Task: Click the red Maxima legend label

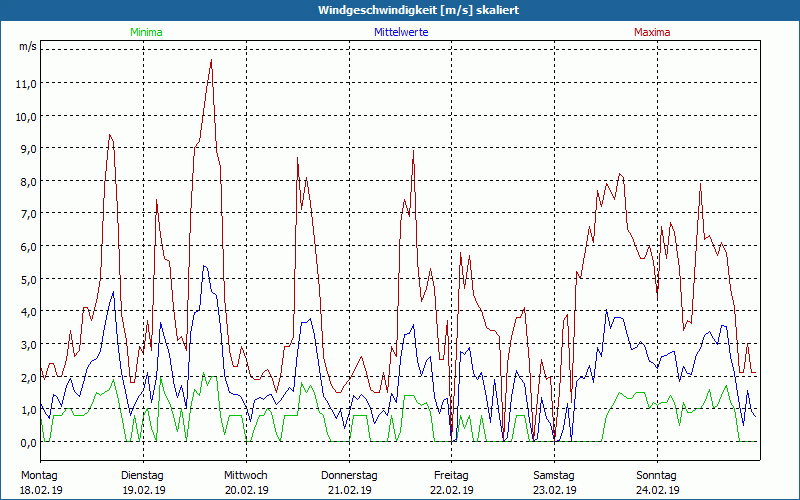Action: pyautogui.click(x=652, y=32)
